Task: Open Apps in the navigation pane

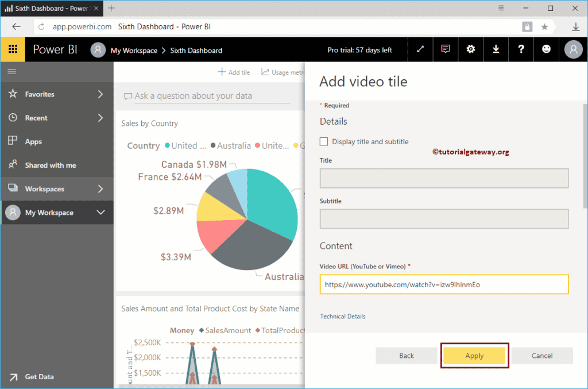Action: tap(33, 141)
